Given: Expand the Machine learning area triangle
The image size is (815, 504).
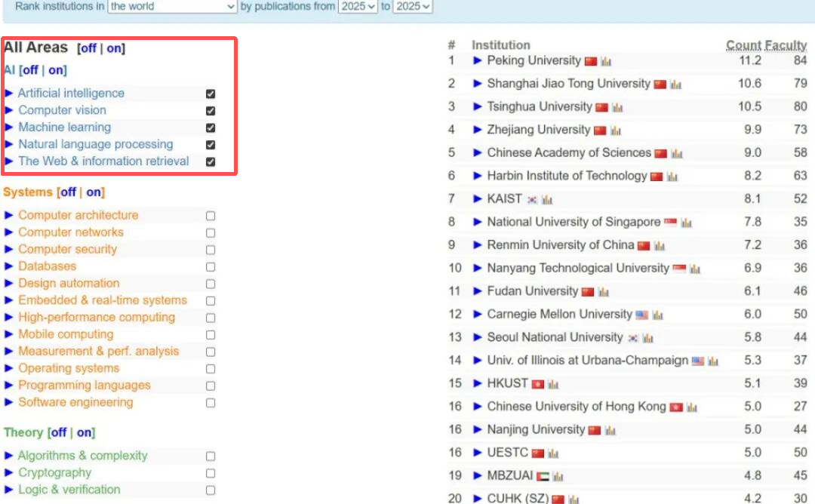Looking at the screenshot, I should click(x=9, y=128).
